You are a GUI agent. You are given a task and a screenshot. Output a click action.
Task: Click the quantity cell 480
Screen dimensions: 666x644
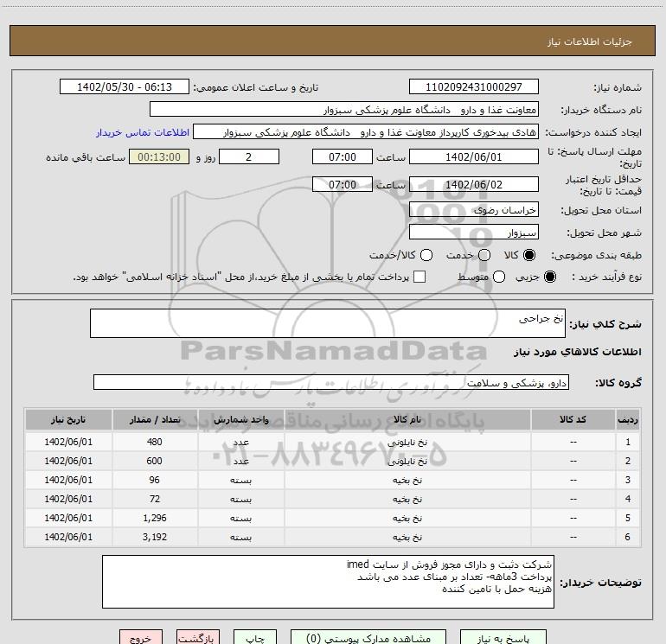point(155,442)
